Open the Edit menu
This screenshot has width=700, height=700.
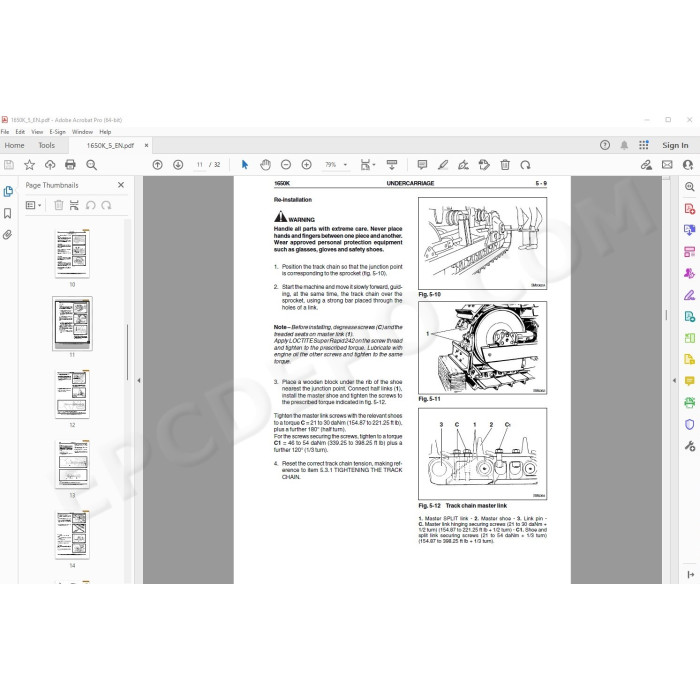tap(20, 132)
